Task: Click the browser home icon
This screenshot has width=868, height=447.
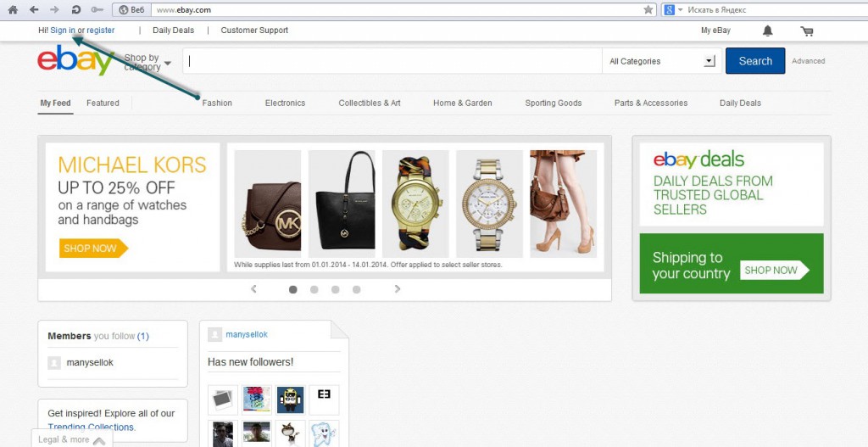Action: coord(13,9)
